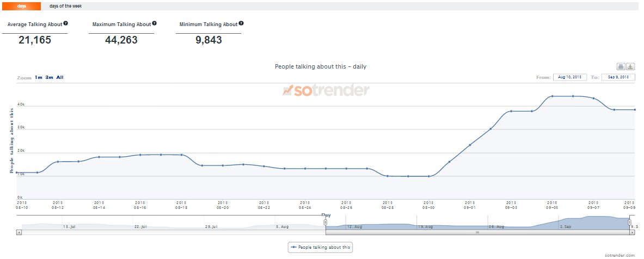644x259 pixels.
Task: Open help for Maximum Talking About
Action: pos(155,23)
